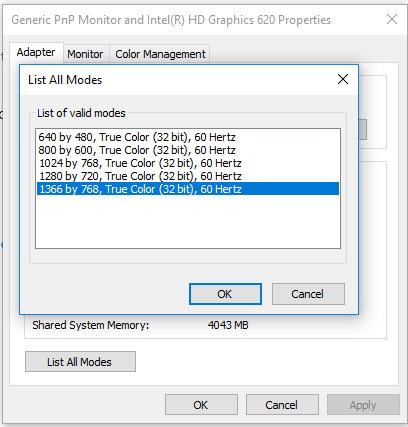
Task: Close the Graphics Properties window
Action: (x=392, y=19)
